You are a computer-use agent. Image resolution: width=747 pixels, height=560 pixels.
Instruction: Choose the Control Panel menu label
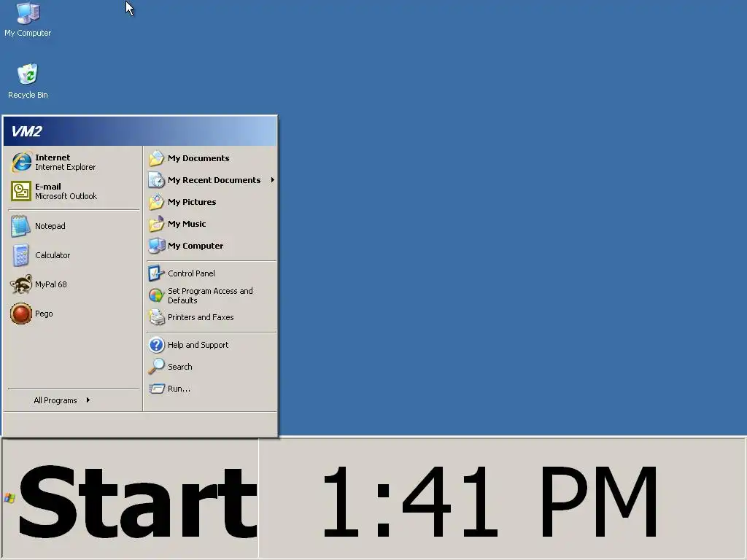(191, 273)
